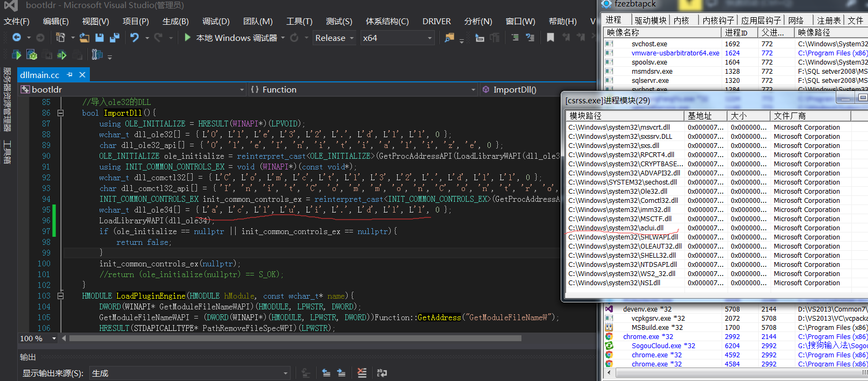This screenshot has width=868, height=381.
Task: Toggle word wrap in output panel
Action: pyautogui.click(x=382, y=373)
